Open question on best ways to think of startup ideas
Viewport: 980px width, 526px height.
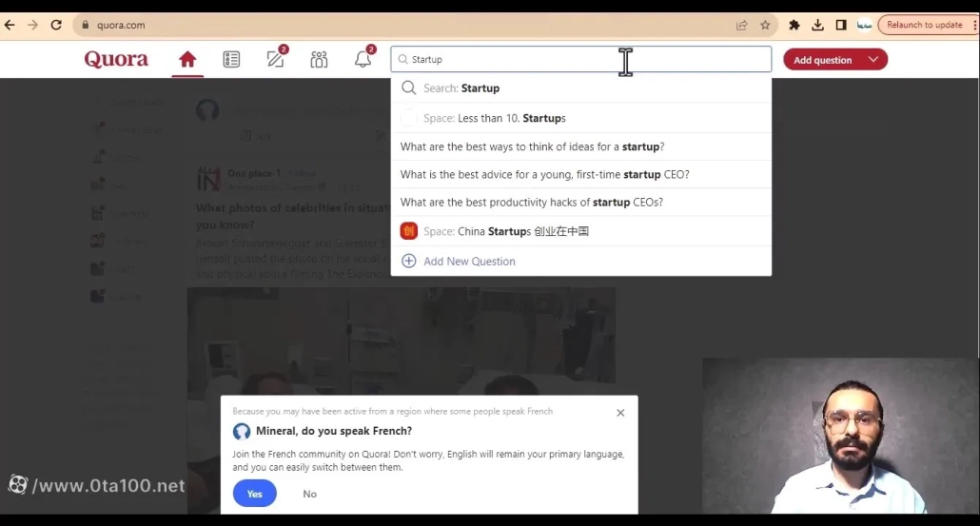click(532, 146)
